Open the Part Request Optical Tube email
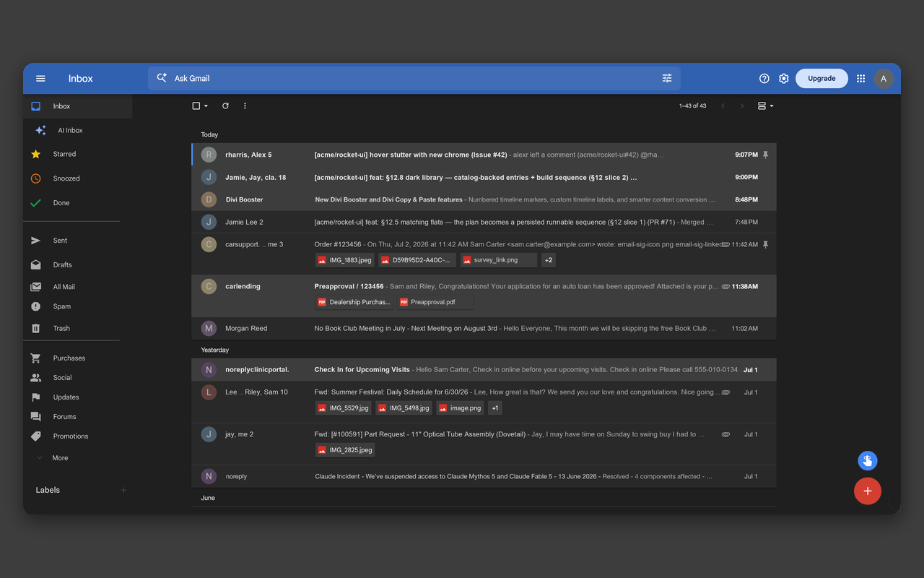The image size is (924, 578). point(484,444)
